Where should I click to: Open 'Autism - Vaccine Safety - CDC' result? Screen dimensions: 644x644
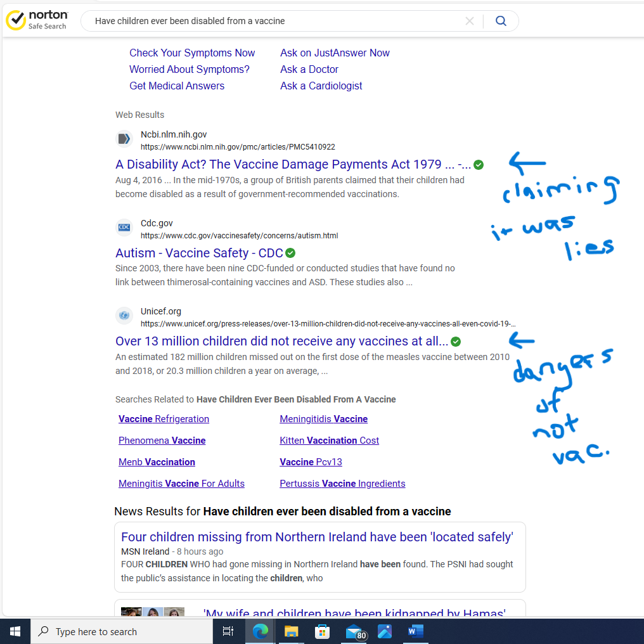click(x=199, y=253)
